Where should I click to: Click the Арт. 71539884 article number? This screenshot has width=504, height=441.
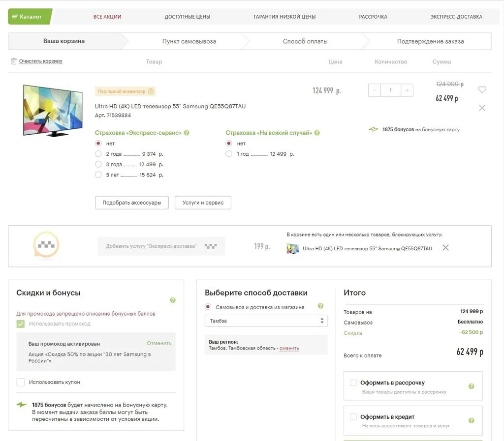pos(113,115)
